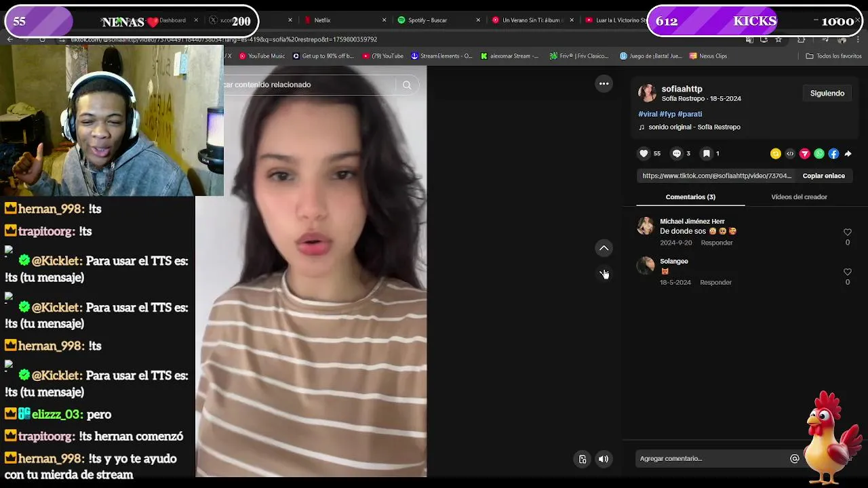
Task: Open sofiaahttp username link
Action: 682,89
